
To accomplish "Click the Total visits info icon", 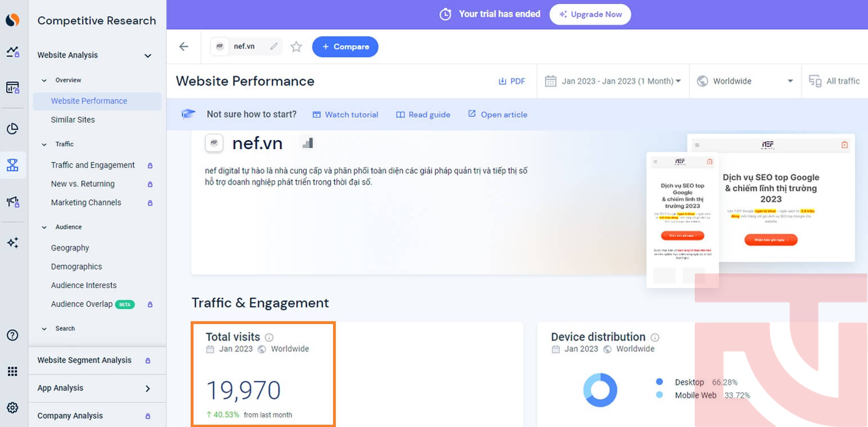I will 269,338.
